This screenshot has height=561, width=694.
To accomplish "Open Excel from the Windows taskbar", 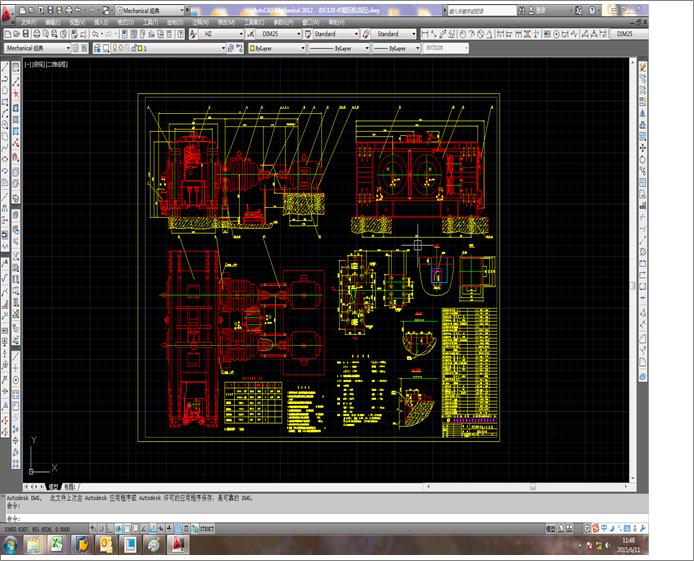I will click(x=58, y=544).
